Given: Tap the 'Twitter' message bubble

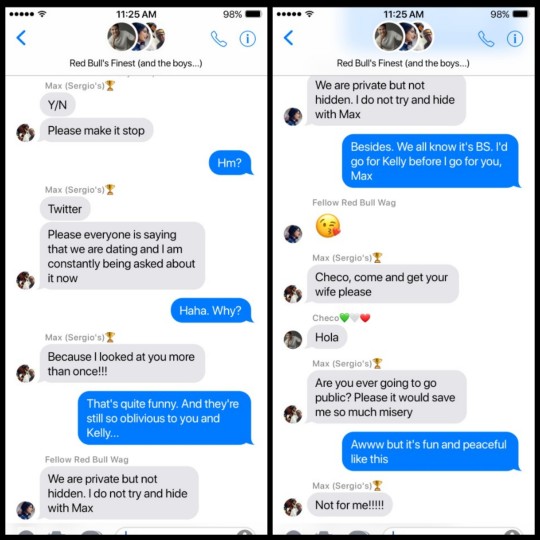Looking at the screenshot, I should [65, 209].
